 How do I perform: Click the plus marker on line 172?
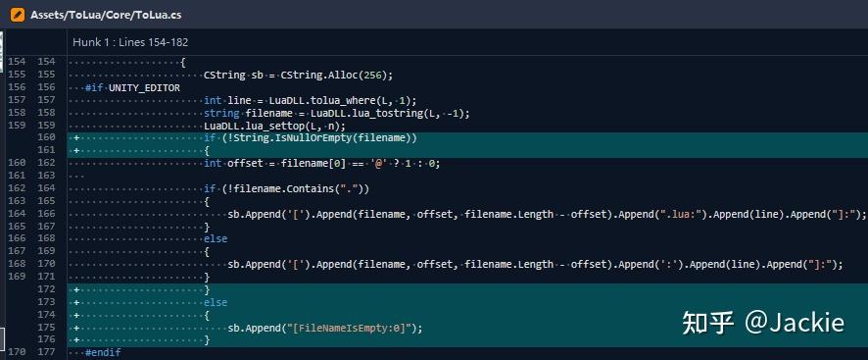click(x=76, y=289)
